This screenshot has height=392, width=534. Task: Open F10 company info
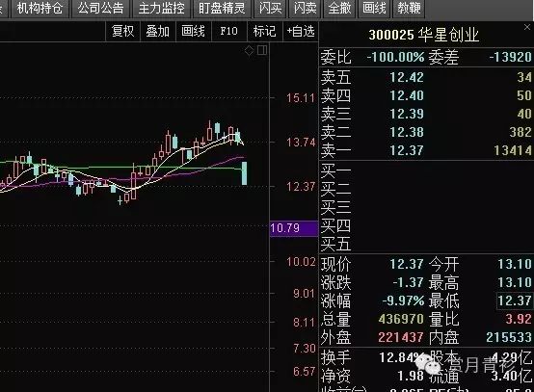[228, 32]
